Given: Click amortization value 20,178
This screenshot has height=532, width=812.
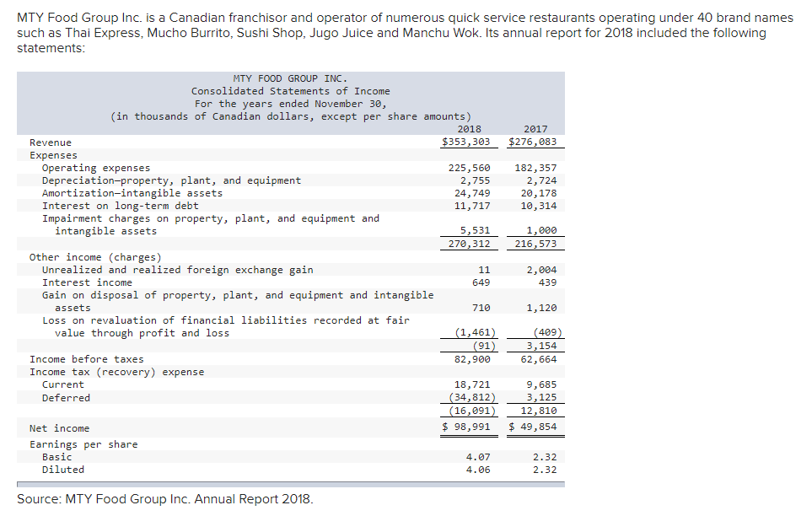Looking at the screenshot, I should [x=539, y=193].
